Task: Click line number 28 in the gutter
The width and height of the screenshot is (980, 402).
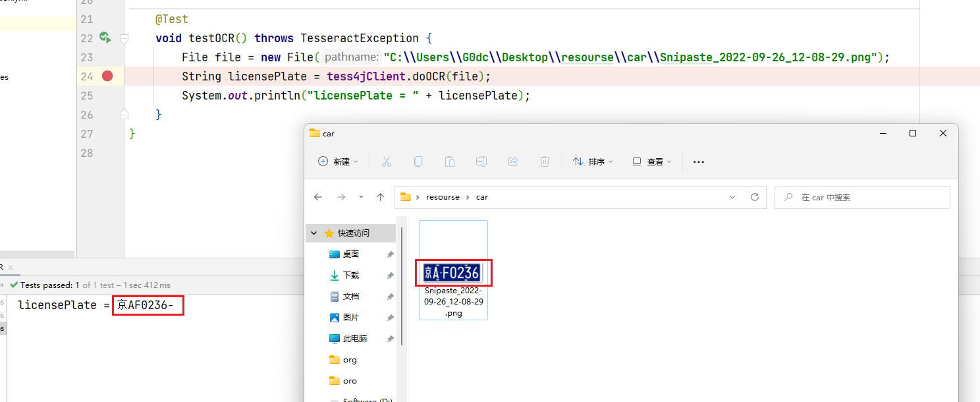Action: (x=87, y=153)
